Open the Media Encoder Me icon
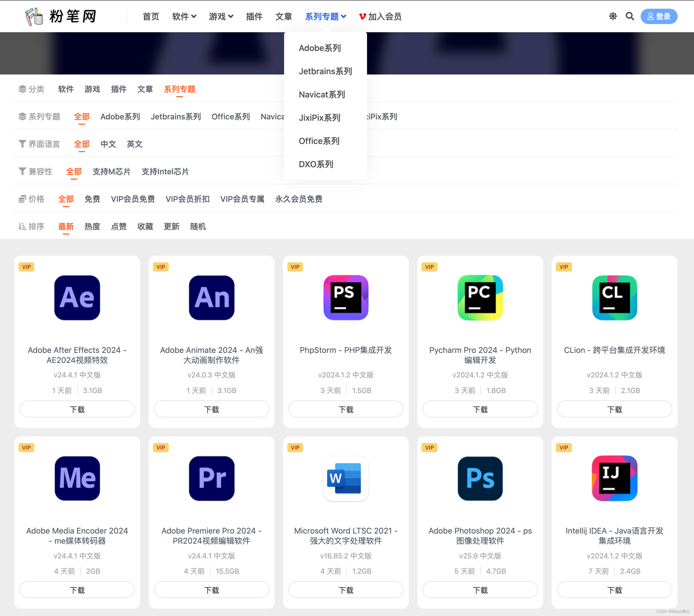 (x=77, y=478)
